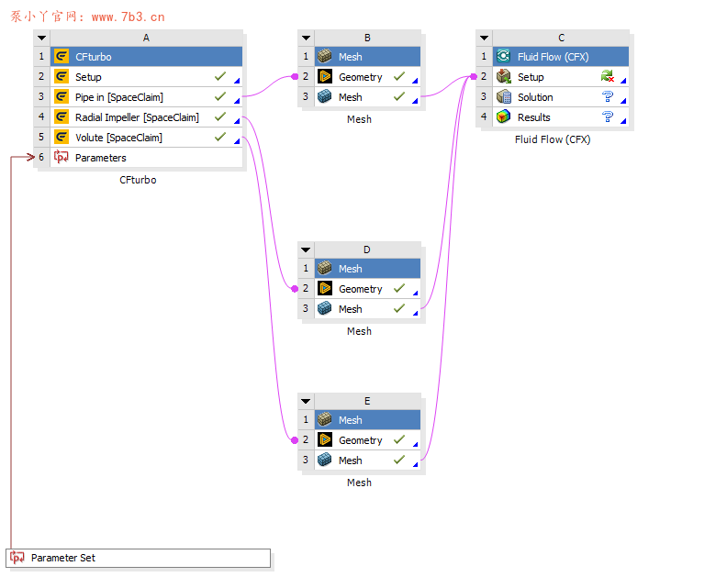
Task: Click the question mark status on Solution
Action: pos(608,96)
